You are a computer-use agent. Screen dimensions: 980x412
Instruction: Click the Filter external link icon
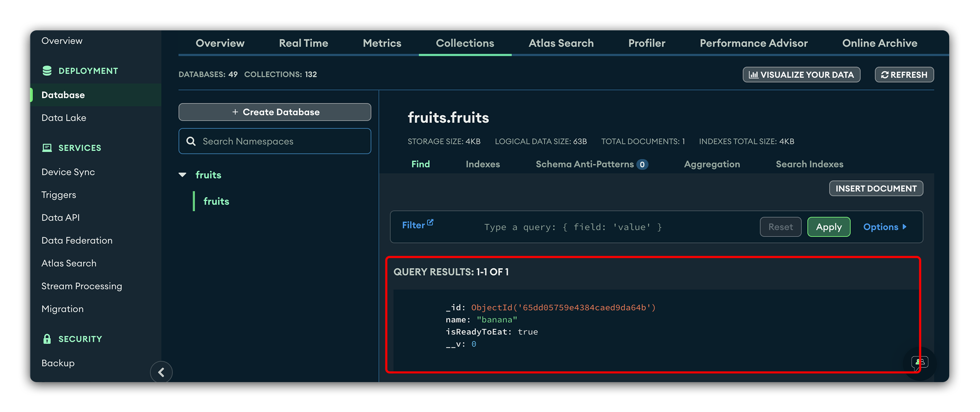(430, 222)
